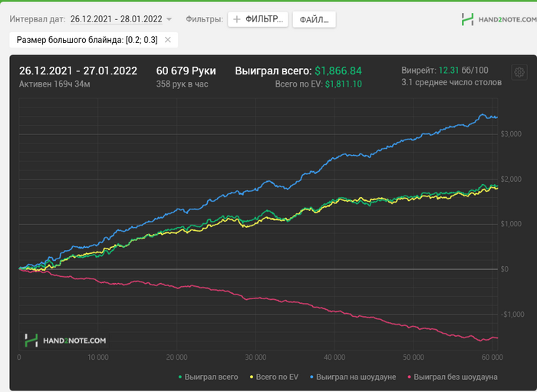This screenshot has height=392, width=537.
Task: Click the date range 26.12.2021 - 28.01.2022
Action: coord(117,19)
